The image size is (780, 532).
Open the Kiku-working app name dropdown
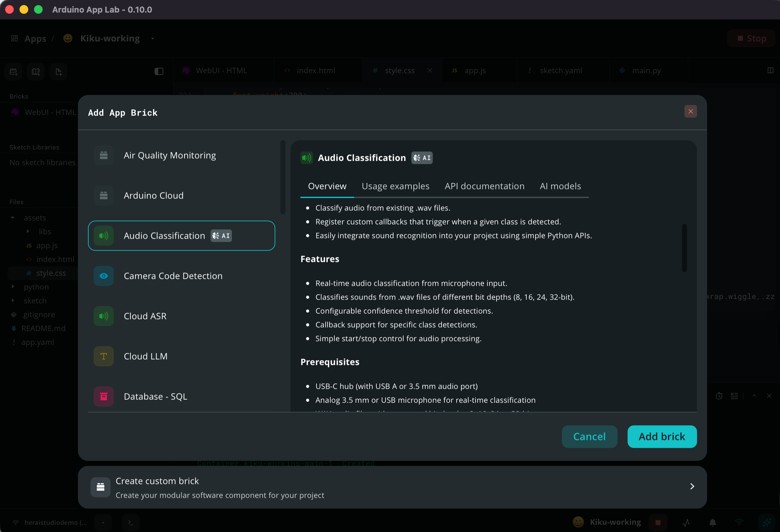tap(153, 38)
